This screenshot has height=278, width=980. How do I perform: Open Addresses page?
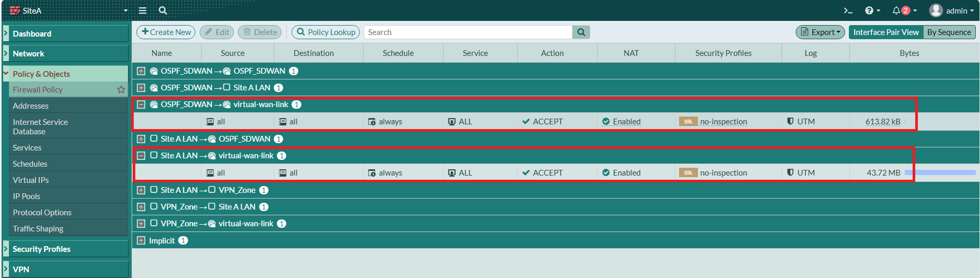[x=68, y=106]
